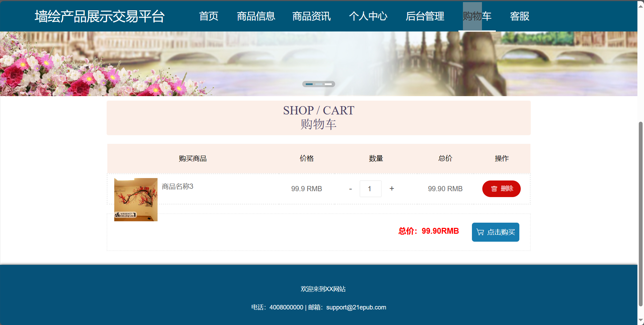Select the second carousel indicator dash
Viewport: 644px width, 325px height.
319,84
